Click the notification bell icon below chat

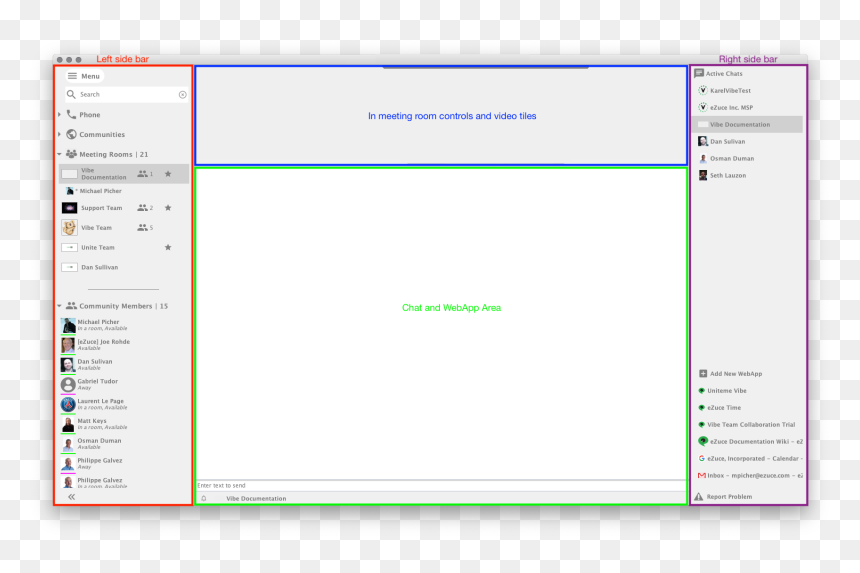[x=204, y=498]
